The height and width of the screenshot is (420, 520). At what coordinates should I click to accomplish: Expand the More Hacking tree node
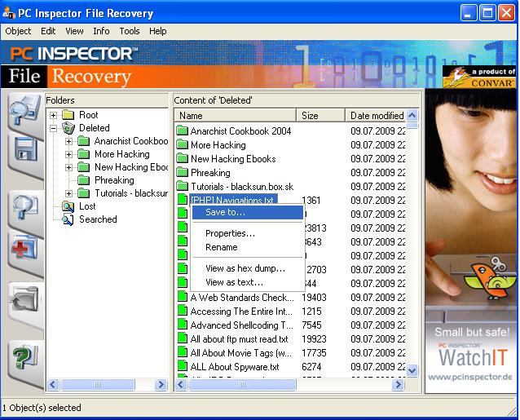(68, 154)
